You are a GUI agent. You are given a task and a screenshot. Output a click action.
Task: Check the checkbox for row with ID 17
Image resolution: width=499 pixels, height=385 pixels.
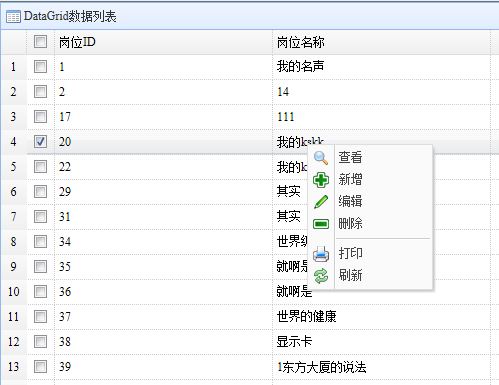(40, 117)
